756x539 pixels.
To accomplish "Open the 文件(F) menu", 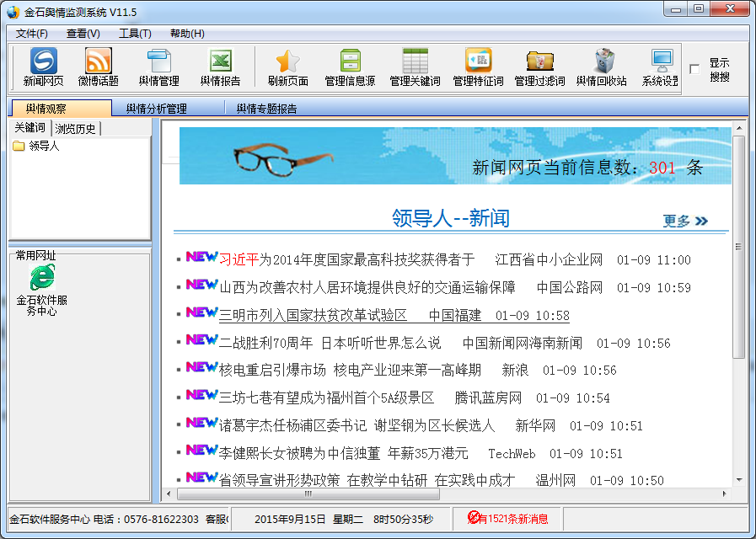I will point(32,34).
